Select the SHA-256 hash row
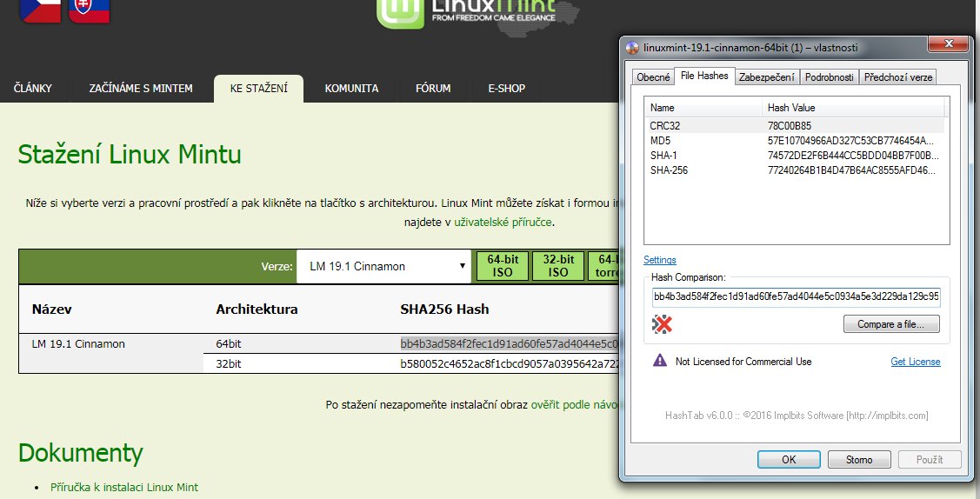The height and width of the screenshot is (499, 980). [795, 170]
